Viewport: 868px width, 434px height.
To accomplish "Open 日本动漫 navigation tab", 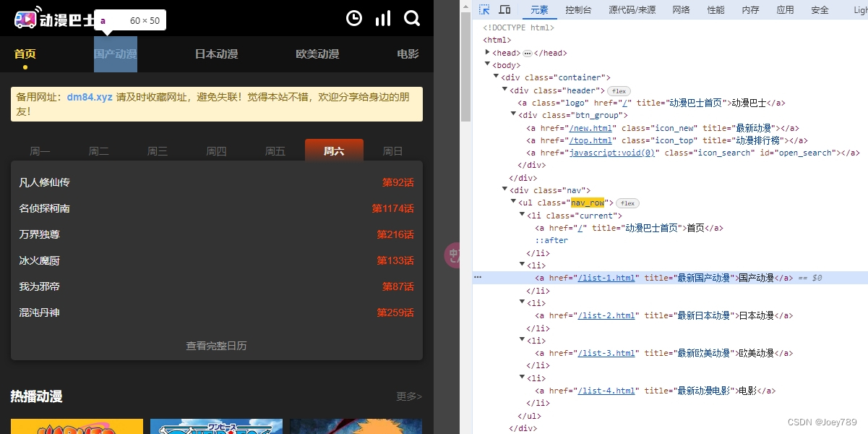I will [x=216, y=54].
